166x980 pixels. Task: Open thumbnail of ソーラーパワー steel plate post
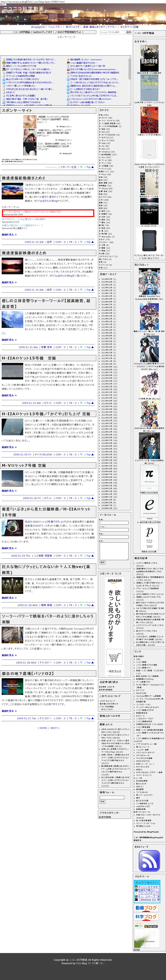click(12, 635)
